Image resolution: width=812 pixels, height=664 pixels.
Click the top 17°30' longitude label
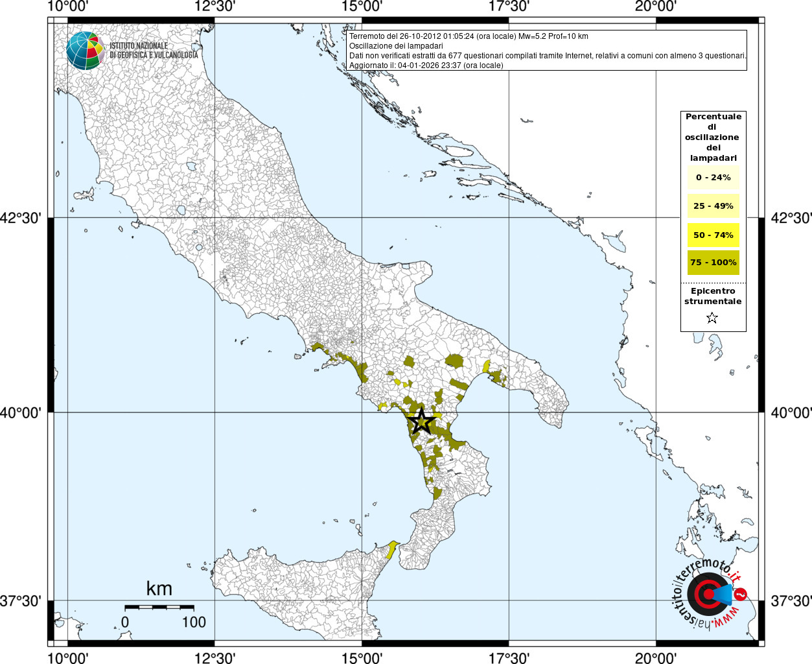click(x=509, y=6)
